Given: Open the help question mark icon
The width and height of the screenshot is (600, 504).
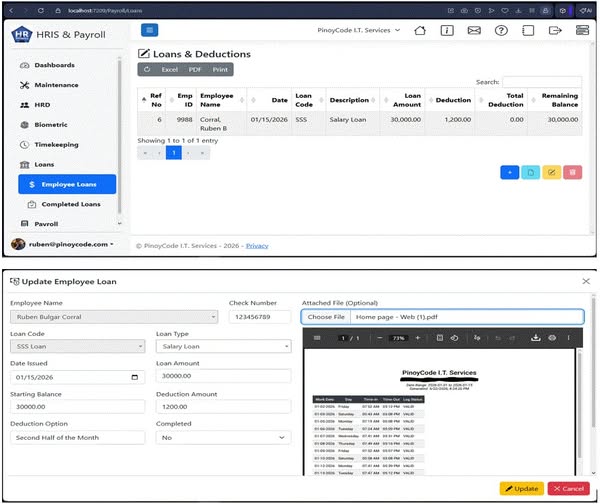Looking at the screenshot, I should (x=501, y=30).
